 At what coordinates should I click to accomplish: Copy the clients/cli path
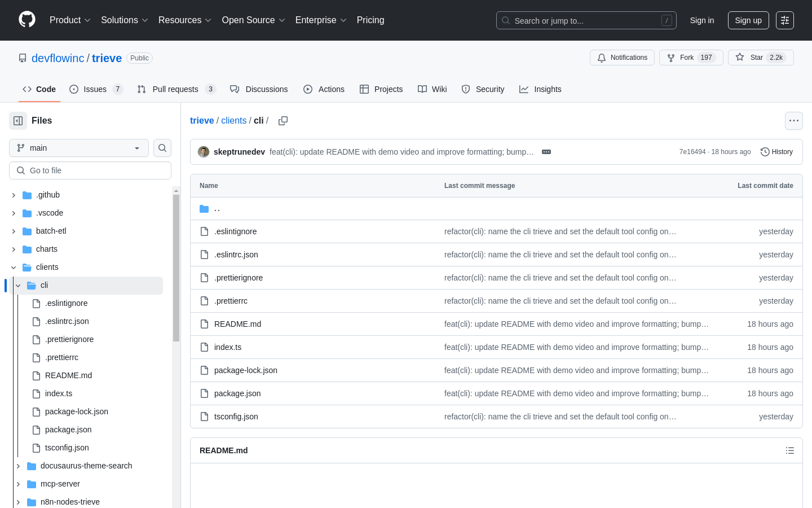[x=283, y=121]
